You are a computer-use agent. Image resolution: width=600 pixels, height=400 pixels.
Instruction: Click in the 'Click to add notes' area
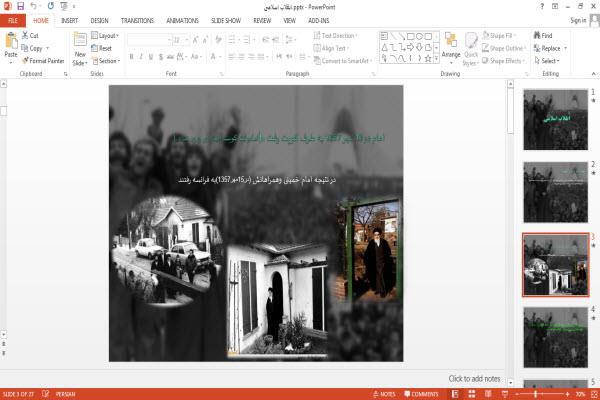pyautogui.click(x=474, y=379)
